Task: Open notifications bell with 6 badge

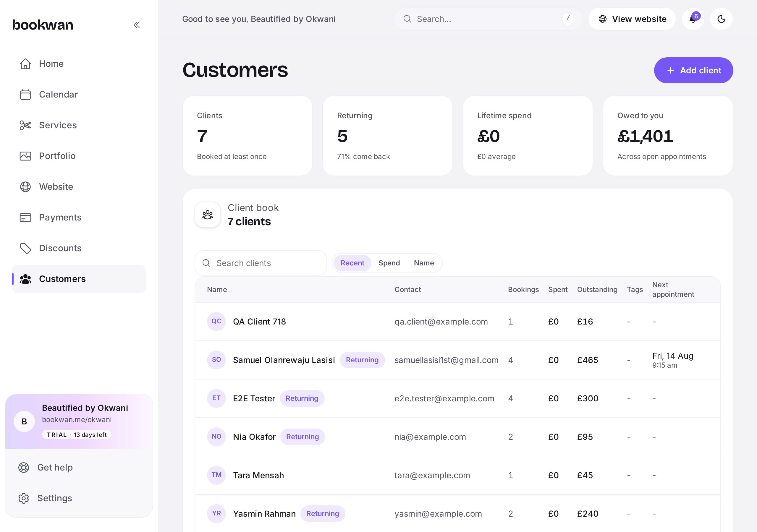Action: (693, 19)
